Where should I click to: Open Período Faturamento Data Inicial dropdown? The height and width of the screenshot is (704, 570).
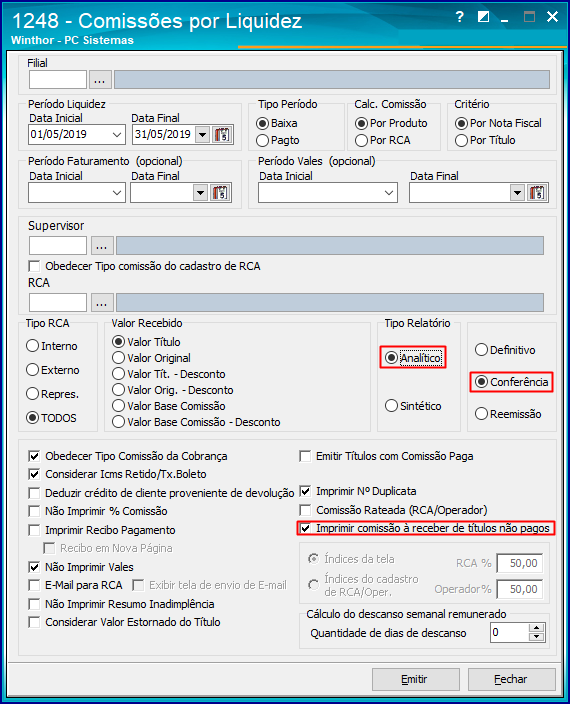(x=117, y=193)
